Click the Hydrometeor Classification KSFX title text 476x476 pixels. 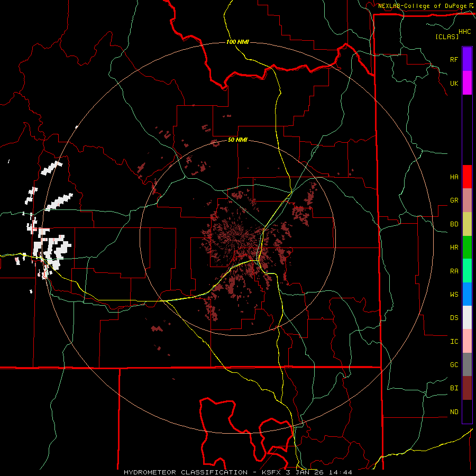(237, 472)
